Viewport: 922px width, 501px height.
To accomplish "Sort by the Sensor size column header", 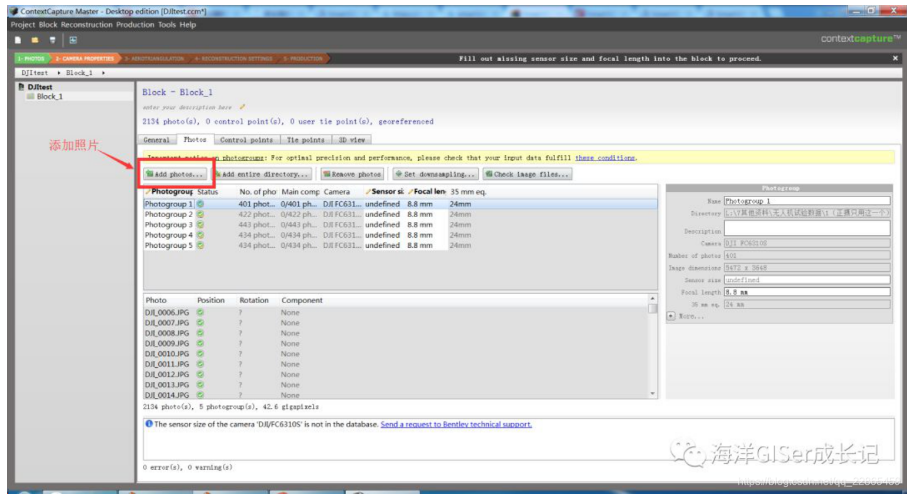I will click(x=384, y=192).
